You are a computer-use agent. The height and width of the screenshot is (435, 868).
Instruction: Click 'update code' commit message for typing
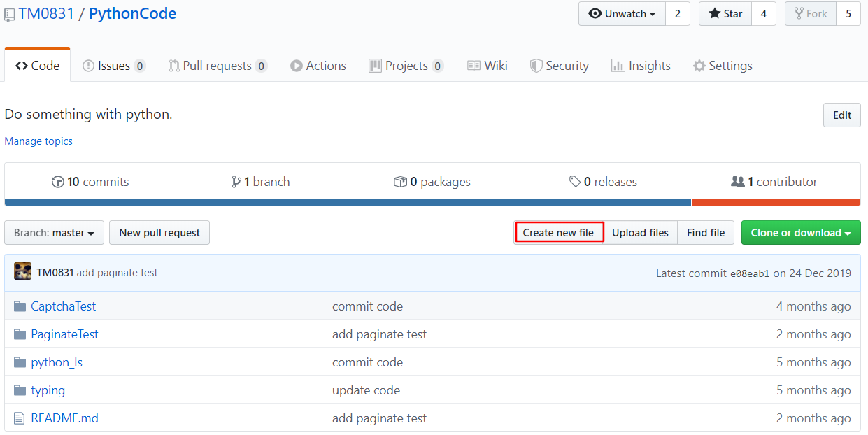pyautogui.click(x=367, y=390)
